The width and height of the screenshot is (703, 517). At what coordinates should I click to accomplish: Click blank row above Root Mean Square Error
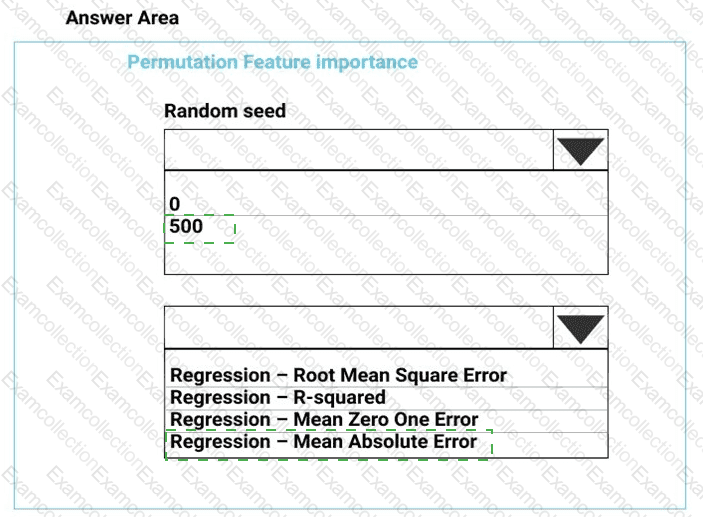click(385, 357)
